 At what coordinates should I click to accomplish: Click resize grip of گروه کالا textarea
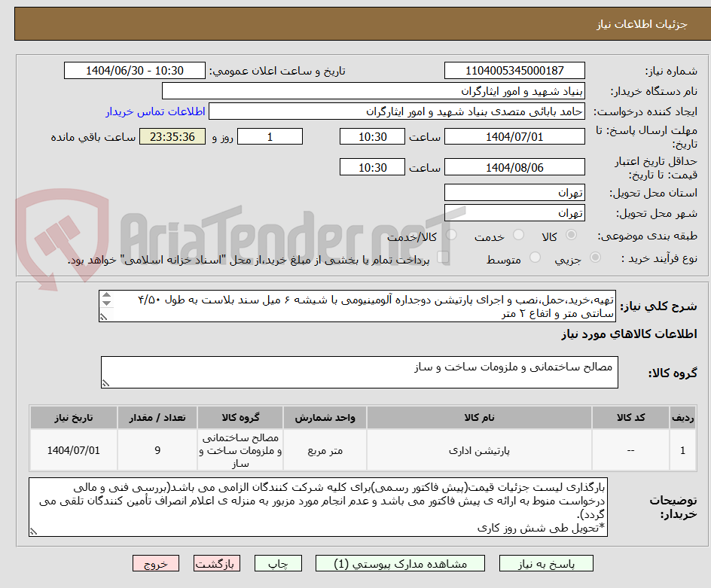tap(105, 383)
